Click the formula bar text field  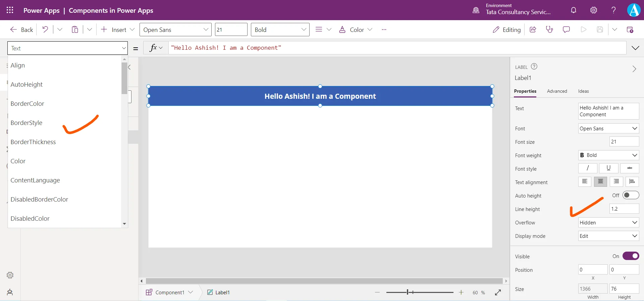tap(397, 48)
